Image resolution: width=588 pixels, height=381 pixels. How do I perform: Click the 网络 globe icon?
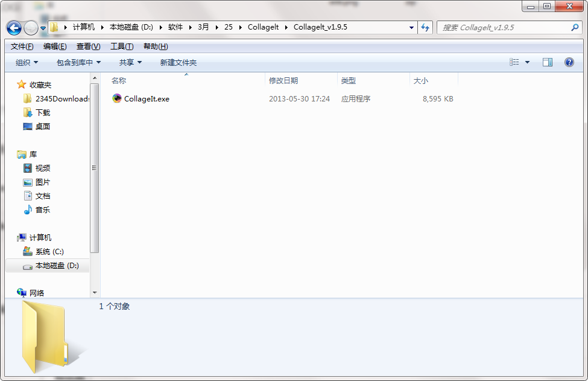[21, 292]
